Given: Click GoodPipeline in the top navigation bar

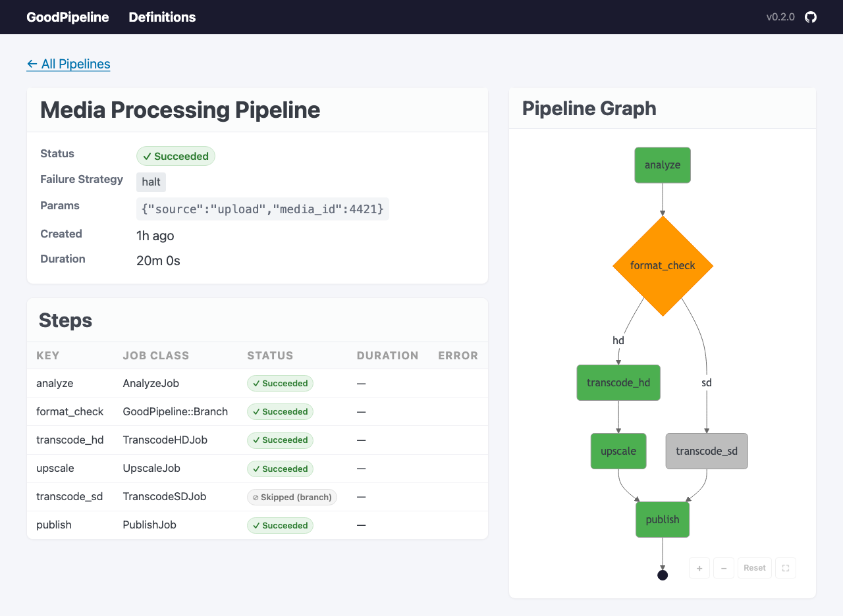Looking at the screenshot, I should point(68,17).
